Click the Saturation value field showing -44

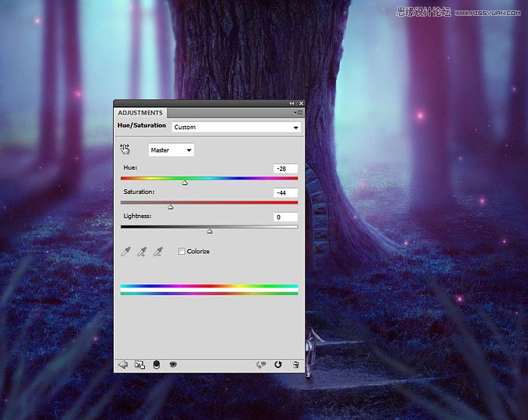(x=286, y=193)
